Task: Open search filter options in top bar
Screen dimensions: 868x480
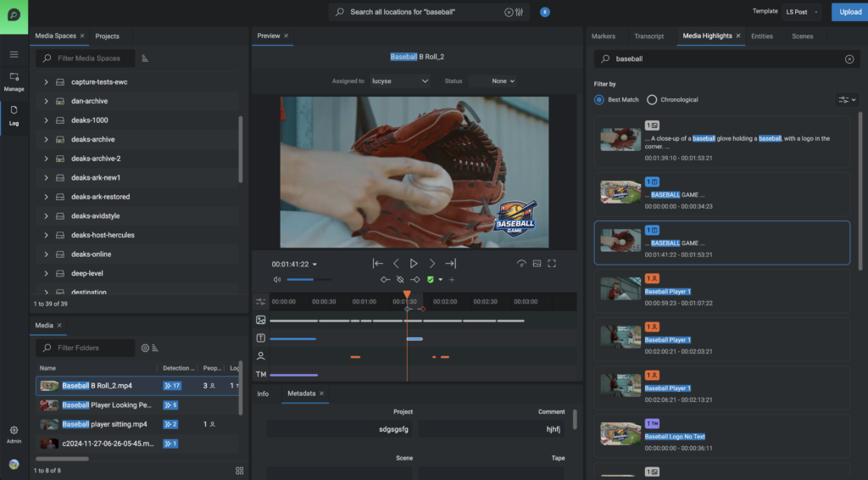Action: [520, 12]
